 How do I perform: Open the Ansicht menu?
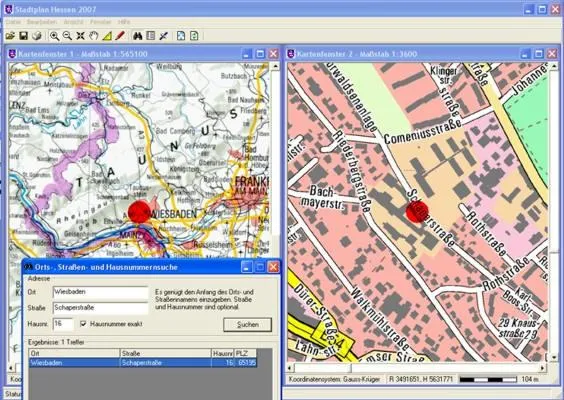[73, 22]
